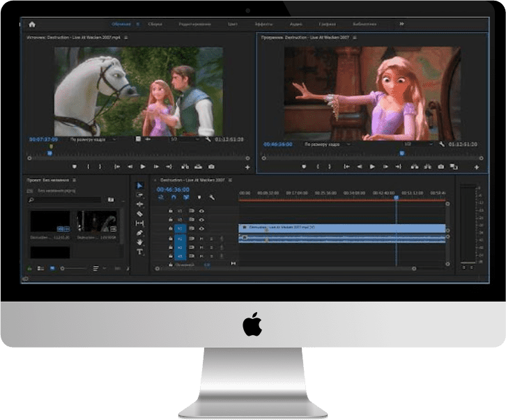This screenshot has height=420, width=506.
Task: Select the Razor tool in the tools panel
Action: (x=139, y=214)
